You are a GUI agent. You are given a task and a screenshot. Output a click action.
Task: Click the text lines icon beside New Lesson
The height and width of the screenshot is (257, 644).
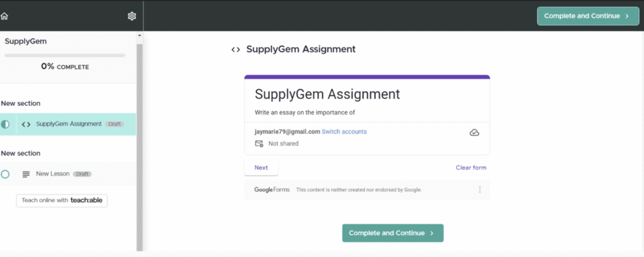click(26, 174)
